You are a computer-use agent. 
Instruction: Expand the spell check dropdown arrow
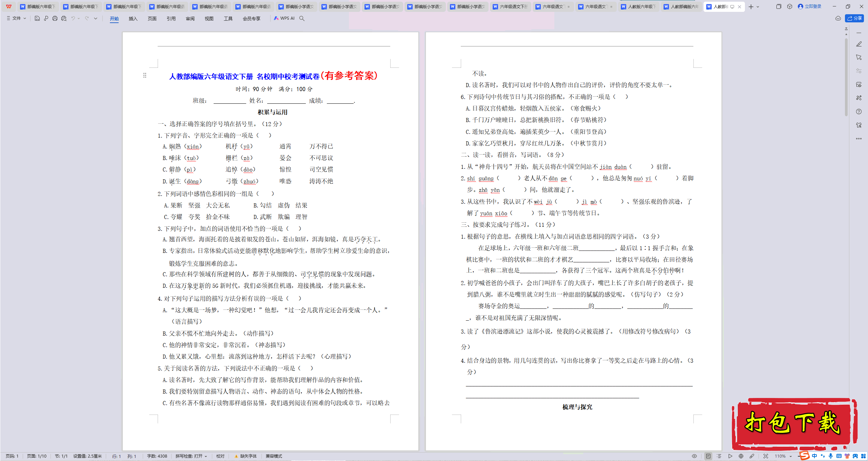pos(206,456)
